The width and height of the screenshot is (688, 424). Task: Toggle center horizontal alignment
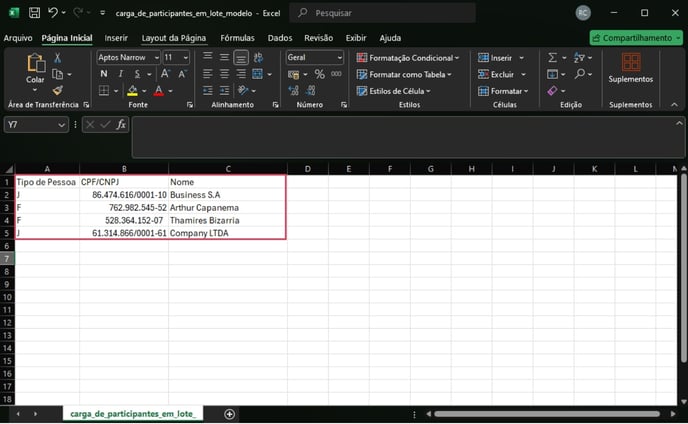coord(224,74)
